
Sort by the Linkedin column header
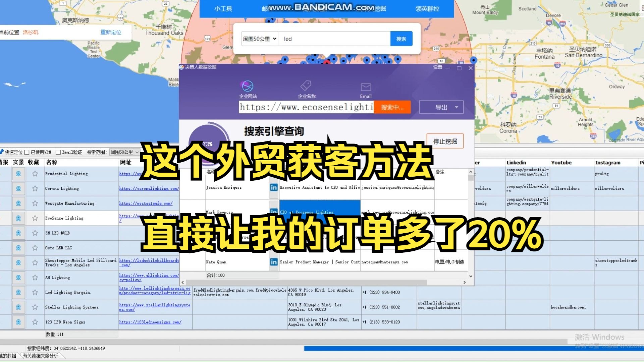(516, 163)
